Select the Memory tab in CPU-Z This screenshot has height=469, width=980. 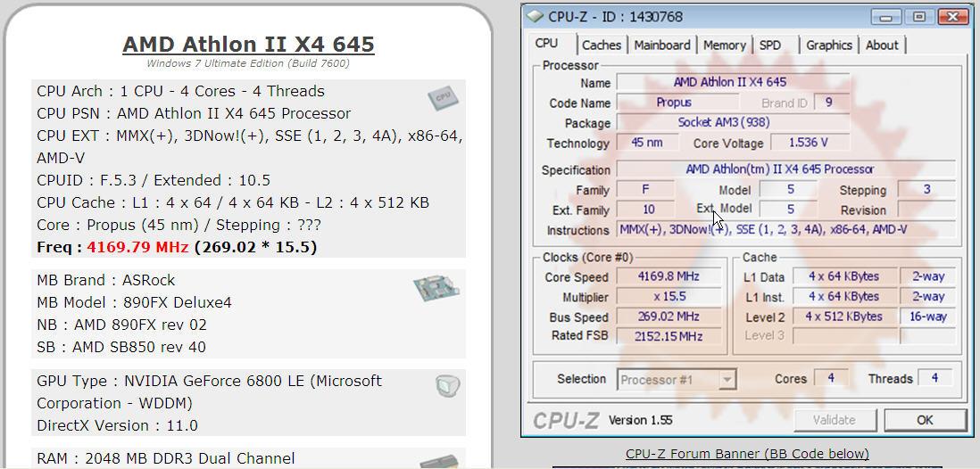pyautogui.click(x=725, y=45)
